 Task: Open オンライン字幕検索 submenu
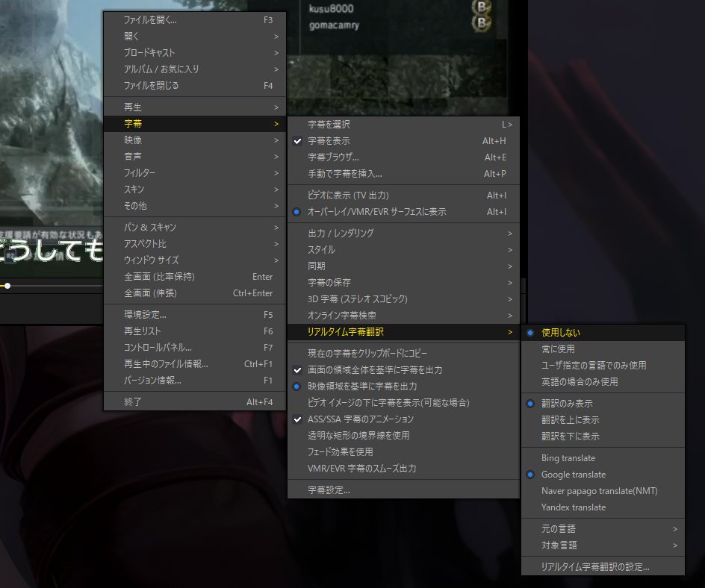point(403,316)
